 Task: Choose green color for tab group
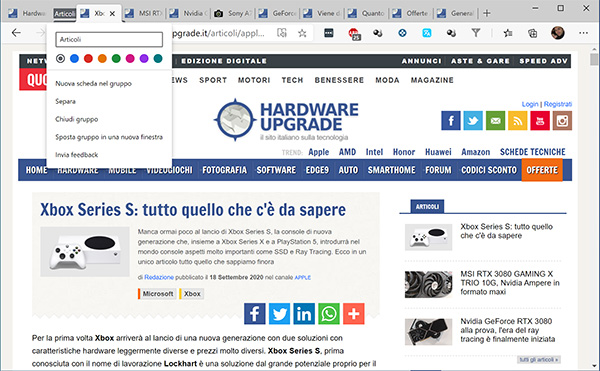click(x=116, y=59)
